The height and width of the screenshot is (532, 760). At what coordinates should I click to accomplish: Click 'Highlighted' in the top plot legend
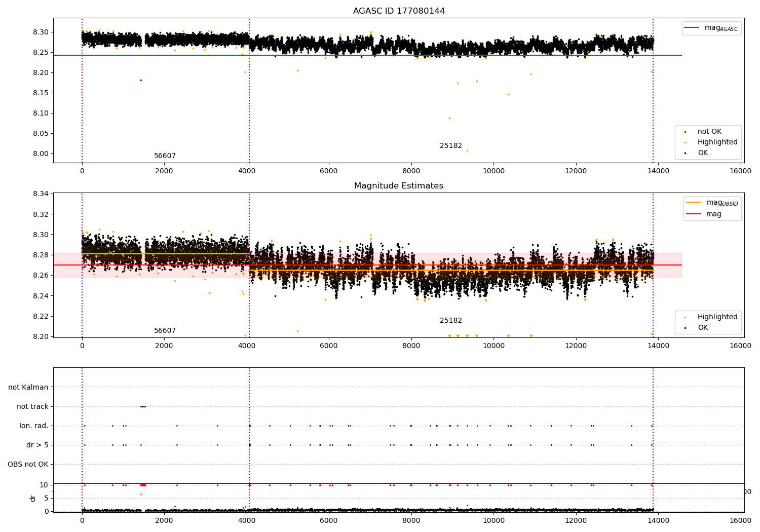tap(717, 142)
